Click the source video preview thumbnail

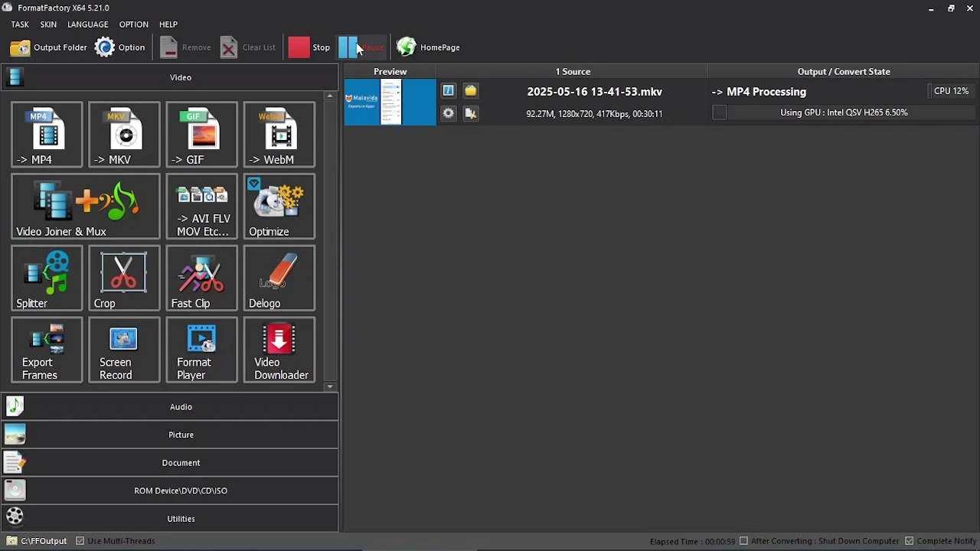click(x=390, y=102)
